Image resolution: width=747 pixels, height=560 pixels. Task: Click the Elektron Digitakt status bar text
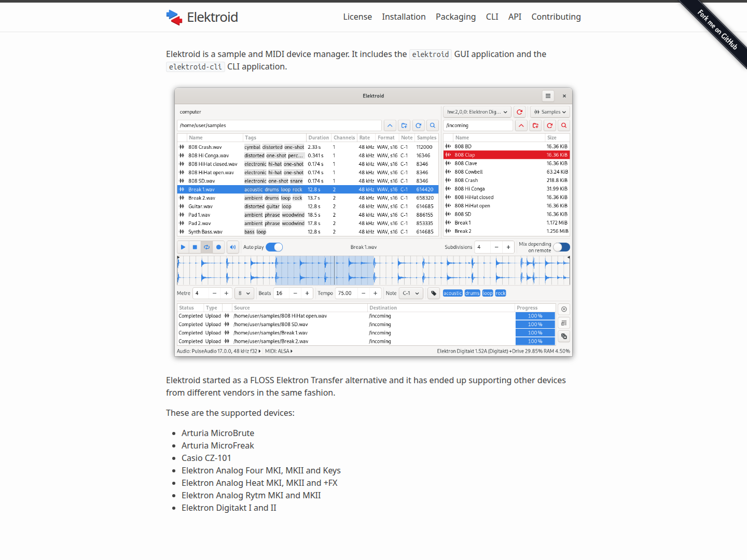tap(503, 352)
